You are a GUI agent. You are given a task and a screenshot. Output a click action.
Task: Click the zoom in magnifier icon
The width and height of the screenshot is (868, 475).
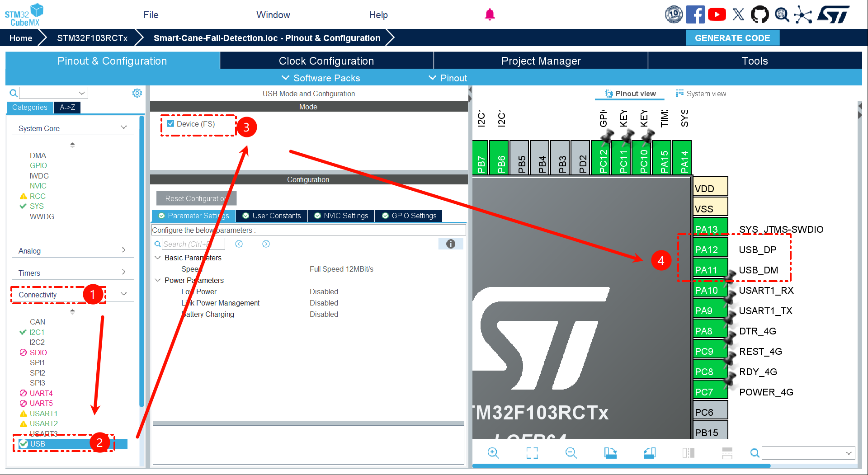[493, 453]
